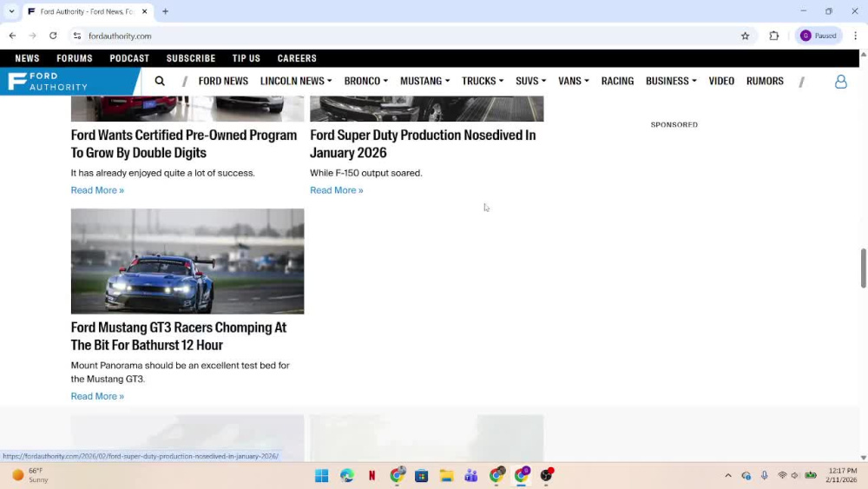Click the forward navigation arrow

coord(33,36)
